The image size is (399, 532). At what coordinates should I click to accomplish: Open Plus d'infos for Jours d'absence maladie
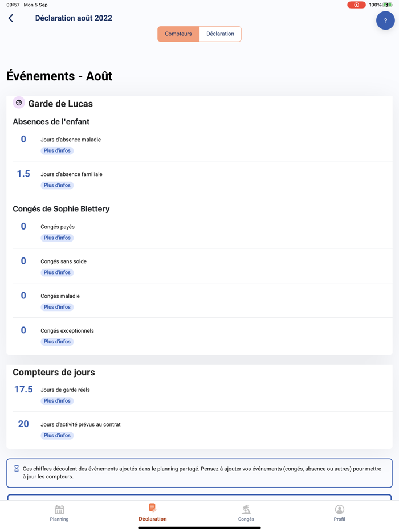point(56,150)
